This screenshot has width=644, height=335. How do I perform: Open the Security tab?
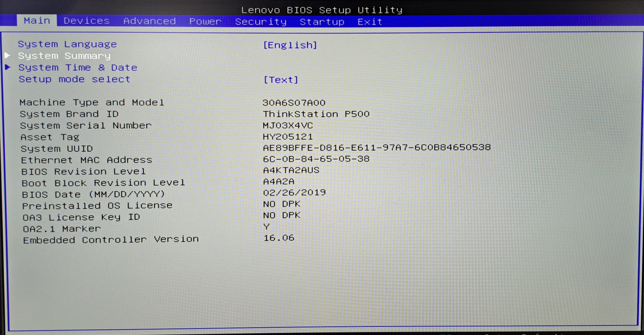point(261,22)
